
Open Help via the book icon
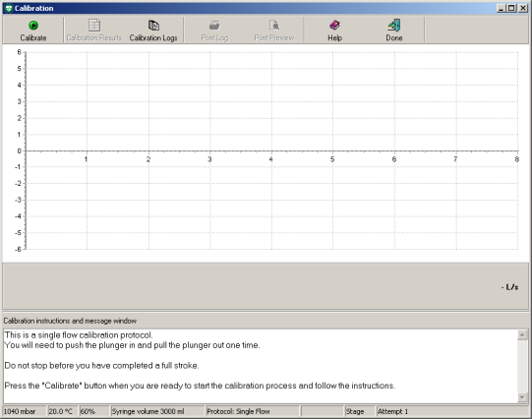tap(334, 26)
